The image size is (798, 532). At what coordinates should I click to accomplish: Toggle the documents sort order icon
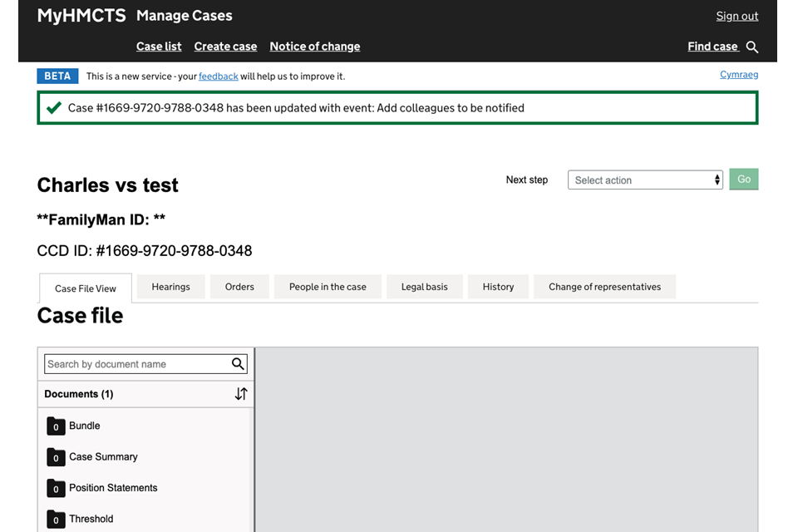241,394
